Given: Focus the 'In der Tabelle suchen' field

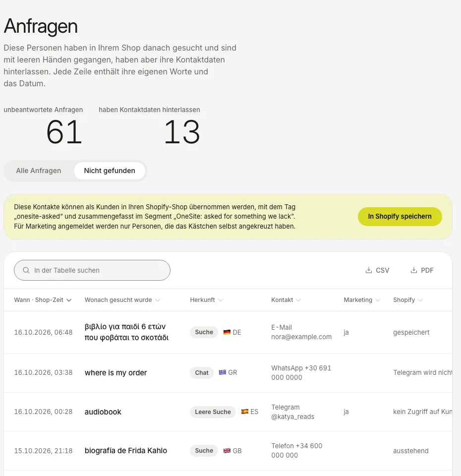Looking at the screenshot, I should pyautogui.click(x=92, y=270).
